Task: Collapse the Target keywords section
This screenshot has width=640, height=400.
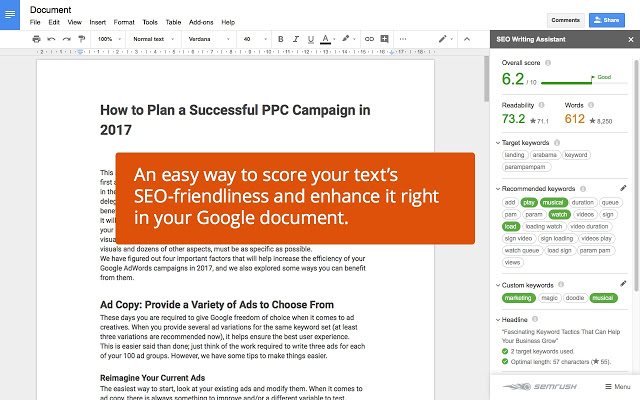Action: coord(498,143)
